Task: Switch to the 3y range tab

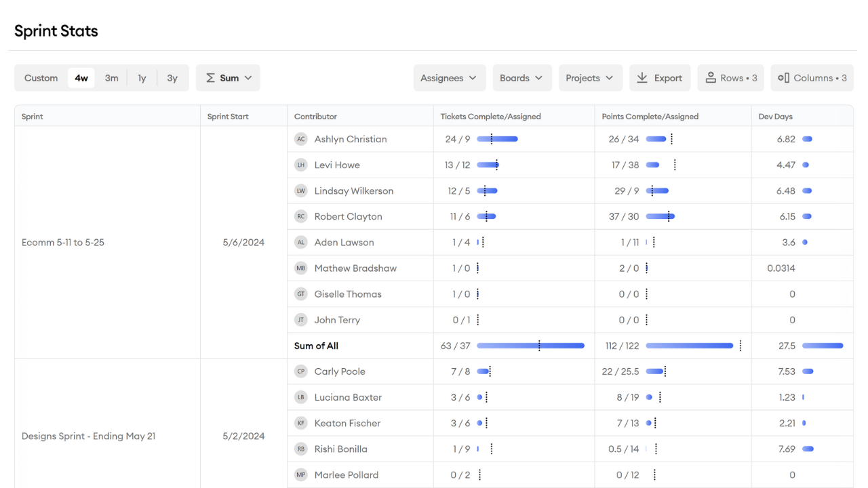Action: (172, 78)
